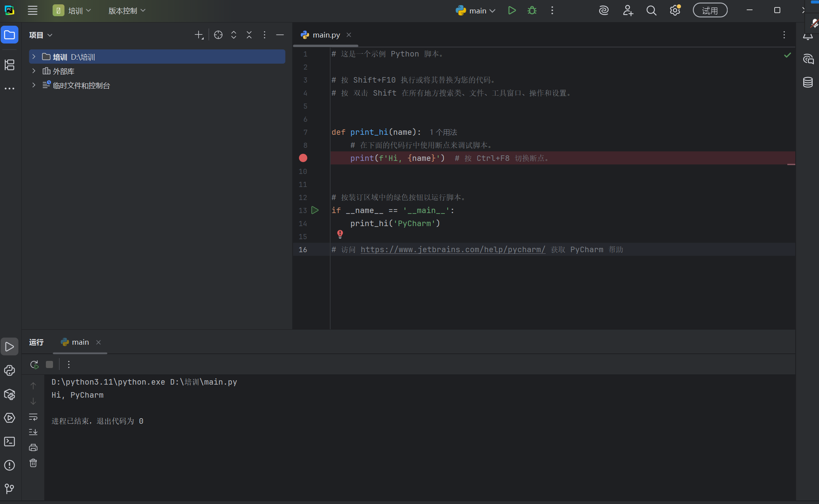Screen dimensions: 819x504
Task: Remove the breakpoint on line 9
Action: (303, 158)
